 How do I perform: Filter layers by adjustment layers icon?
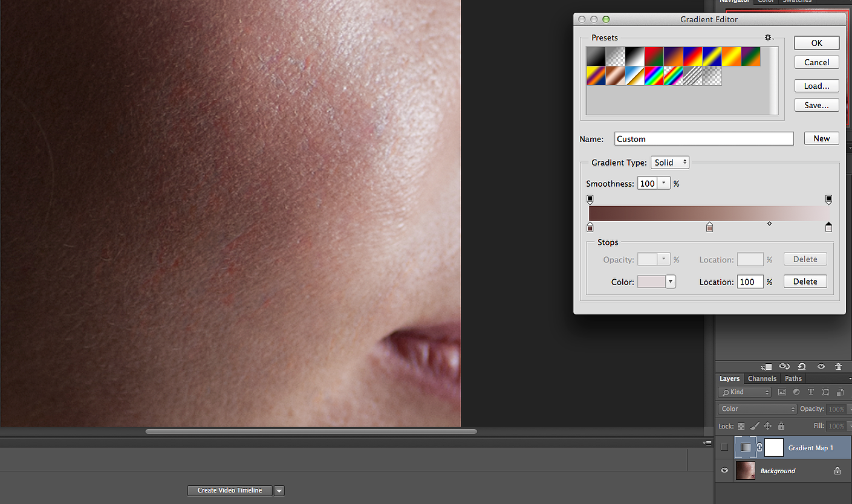pyautogui.click(x=796, y=392)
